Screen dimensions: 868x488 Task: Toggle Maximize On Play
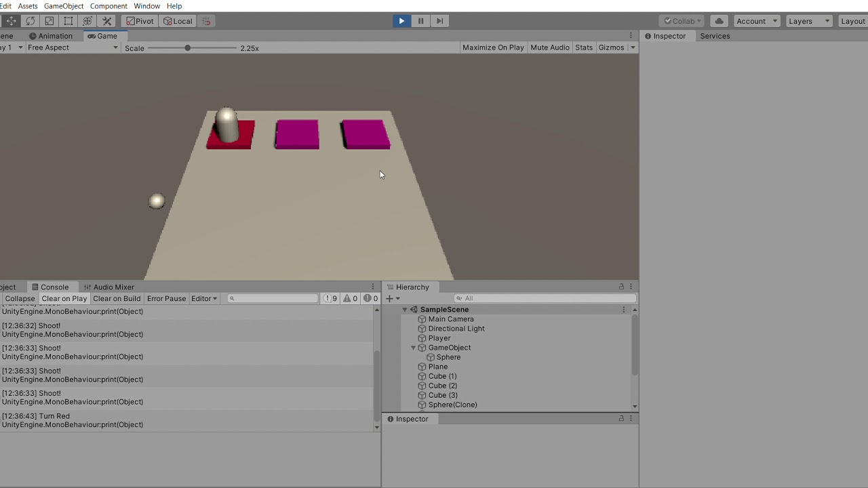pos(493,47)
